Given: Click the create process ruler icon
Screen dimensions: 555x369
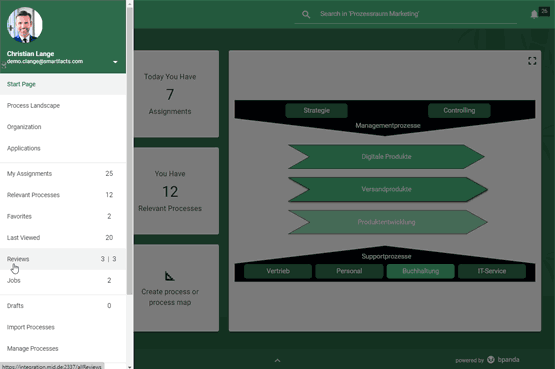Looking at the screenshot, I should click(x=170, y=276).
